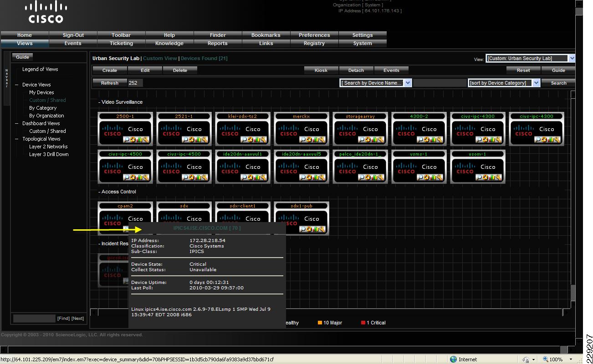This screenshot has height=364, width=593.
Task: Open magnifier icon on klei-sdx-ts2 card
Action: (x=244, y=139)
